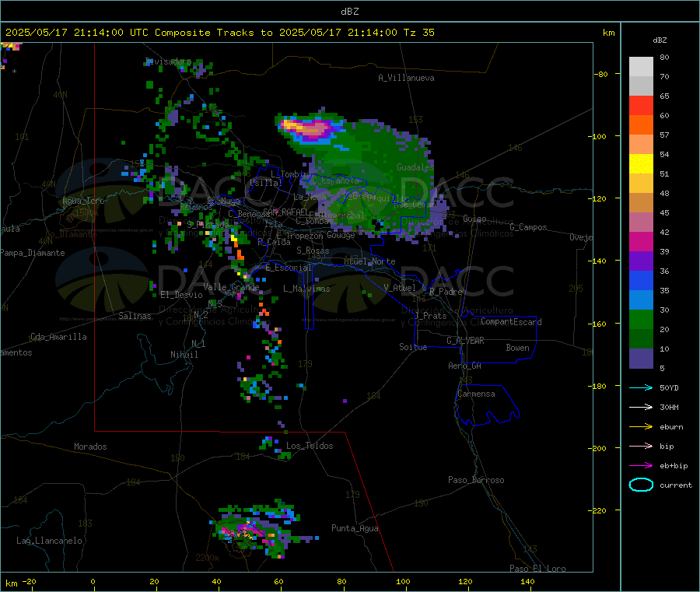Click the 'Valle_Grande' map label
The height and width of the screenshot is (592, 700).
231,287
